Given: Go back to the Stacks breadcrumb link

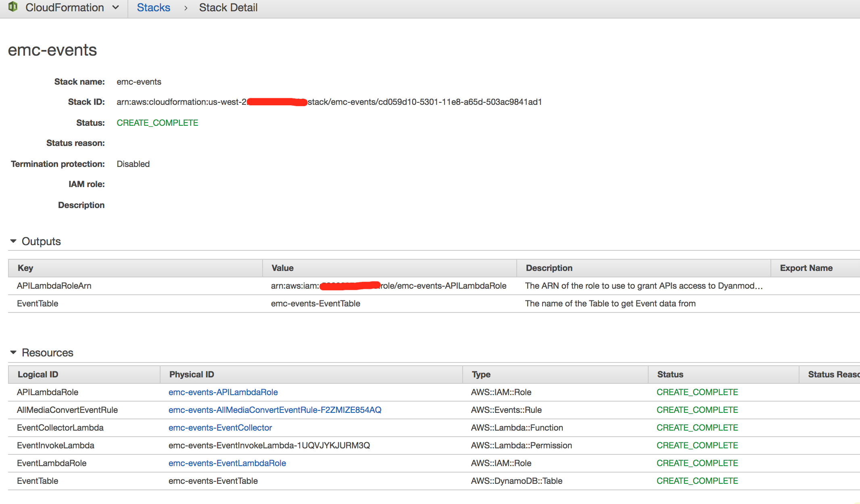Looking at the screenshot, I should click(153, 7).
